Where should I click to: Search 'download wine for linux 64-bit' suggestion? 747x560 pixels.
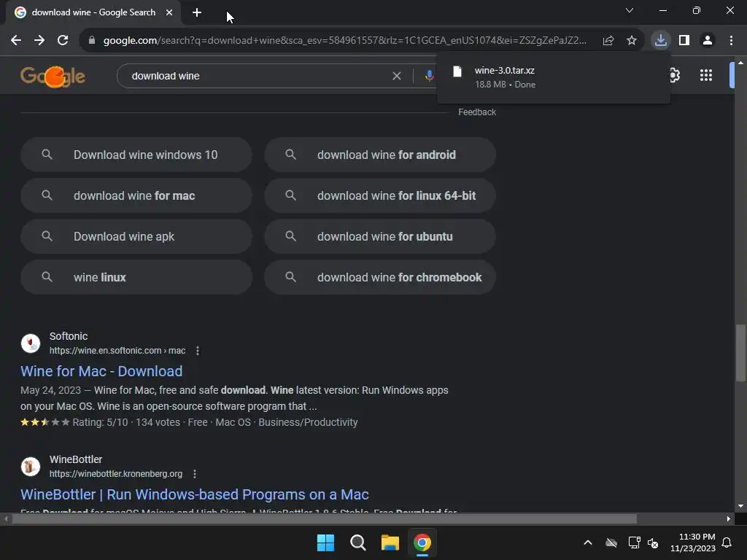coord(380,195)
